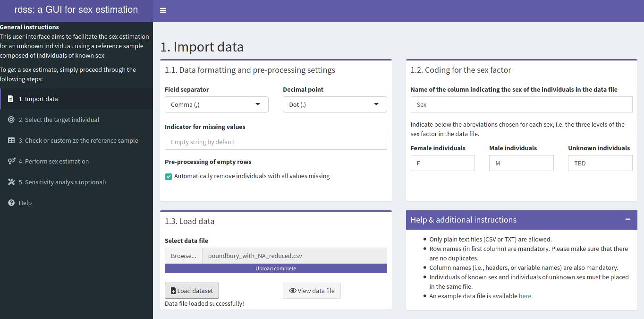Viewport: 644px width, 319px height.
Task: Click the Female individuals input field
Action: click(x=442, y=163)
